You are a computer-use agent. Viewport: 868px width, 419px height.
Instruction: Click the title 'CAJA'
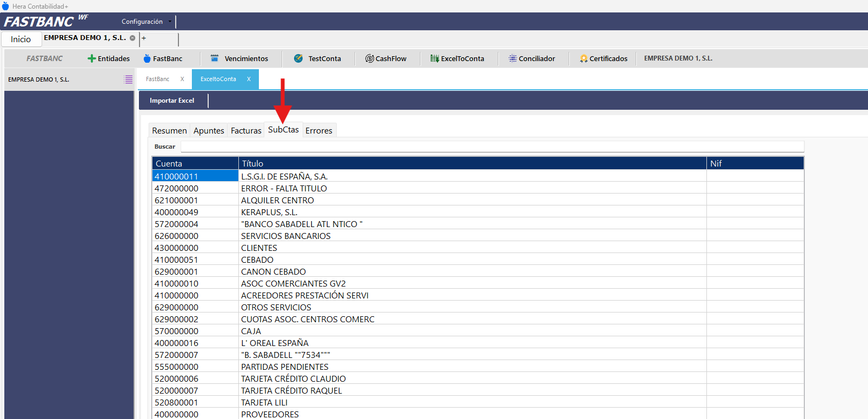251,331
